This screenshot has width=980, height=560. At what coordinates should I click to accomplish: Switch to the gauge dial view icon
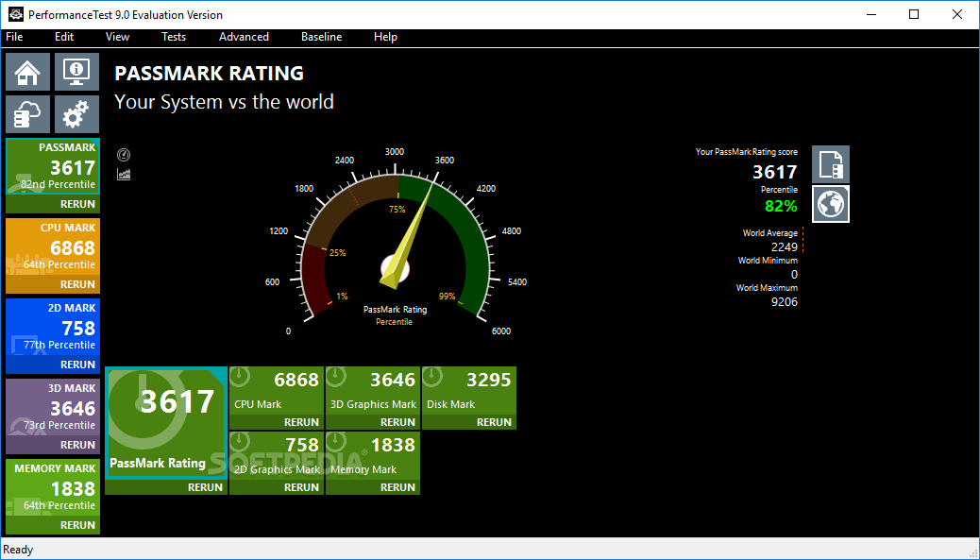pos(124,155)
